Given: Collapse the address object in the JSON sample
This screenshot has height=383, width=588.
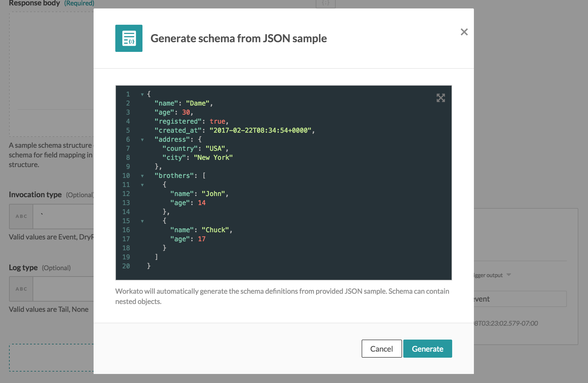Looking at the screenshot, I should tap(142, 139).
